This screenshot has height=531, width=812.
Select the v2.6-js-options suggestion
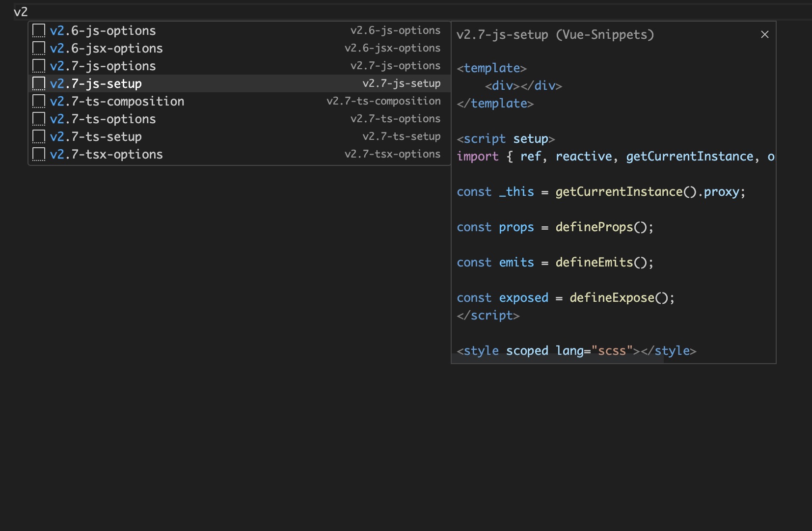point(239,30)
